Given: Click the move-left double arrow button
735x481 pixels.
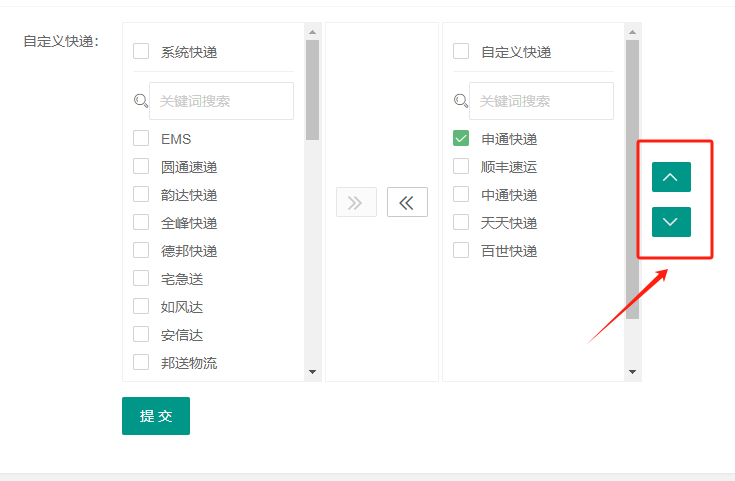Looking at the screenshot, I should click(x=407, y=202).
